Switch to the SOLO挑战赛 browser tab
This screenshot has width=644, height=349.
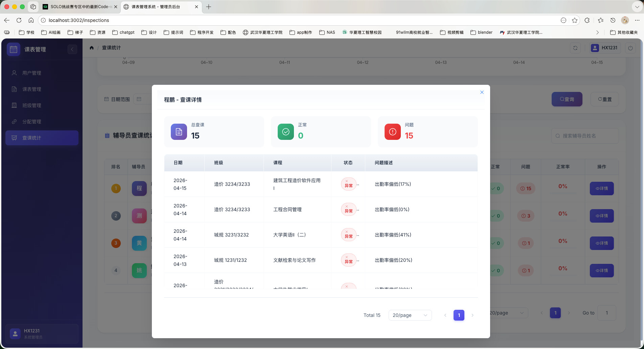tap(79, 7)
